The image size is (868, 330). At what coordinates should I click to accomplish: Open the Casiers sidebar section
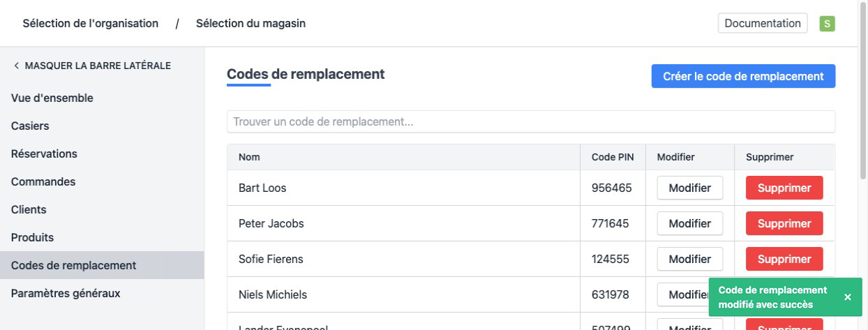[30, 126]
